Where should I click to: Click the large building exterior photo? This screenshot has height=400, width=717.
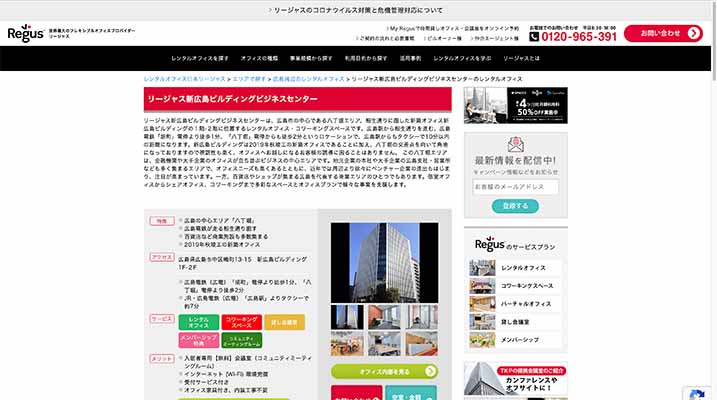[384, 262]
